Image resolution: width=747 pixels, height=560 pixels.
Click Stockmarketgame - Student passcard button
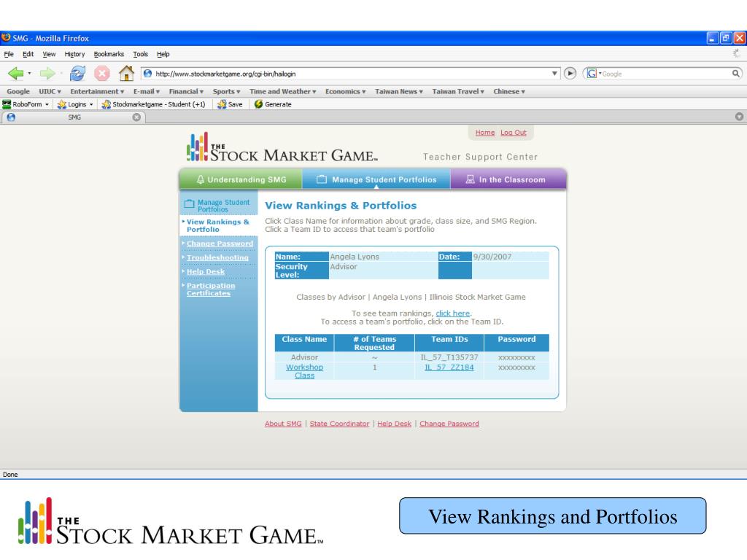(x=153, y=104)
